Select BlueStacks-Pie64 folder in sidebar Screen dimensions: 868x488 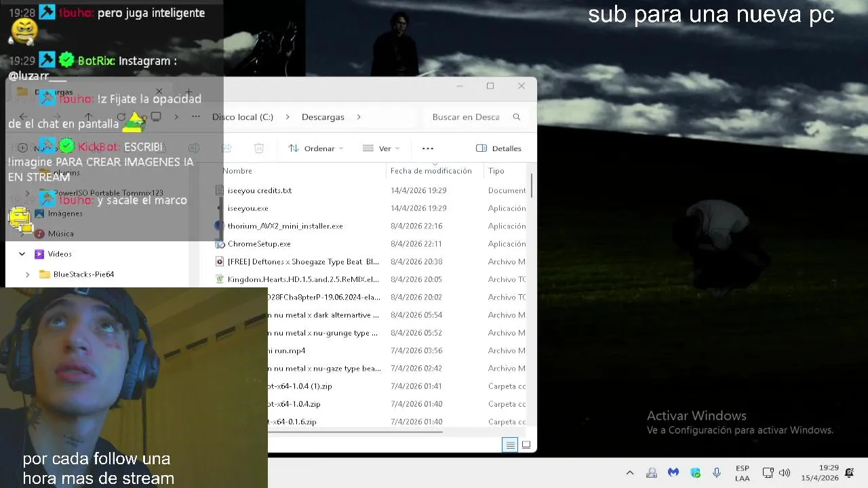(83, 274)
